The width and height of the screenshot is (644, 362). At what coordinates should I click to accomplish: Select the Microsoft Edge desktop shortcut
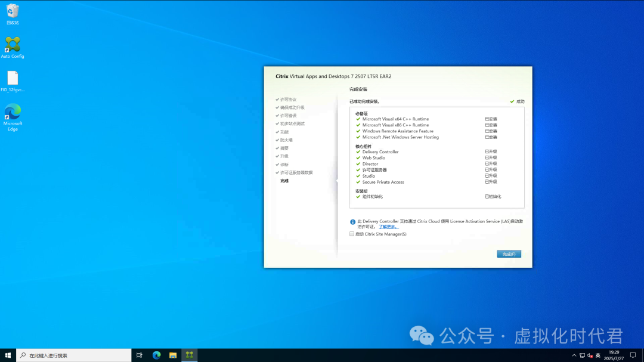[x=13, y=117]
